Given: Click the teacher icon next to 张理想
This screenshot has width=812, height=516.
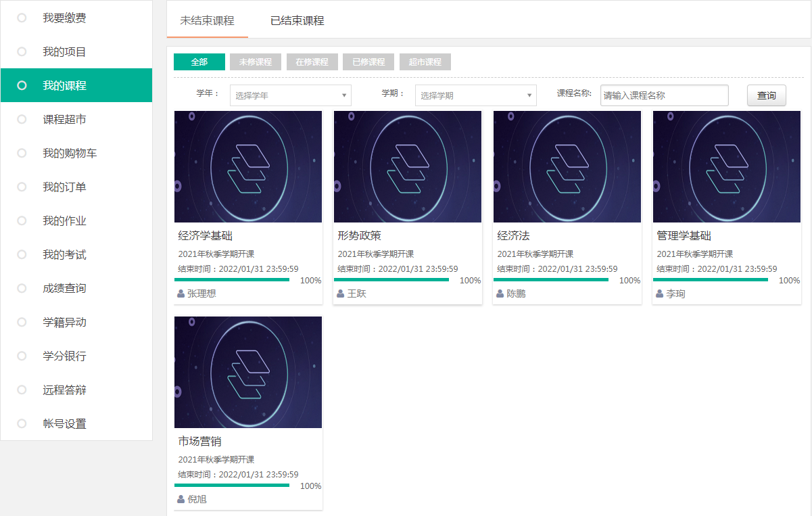Looking at the screenshot, I should pos(181,294).
